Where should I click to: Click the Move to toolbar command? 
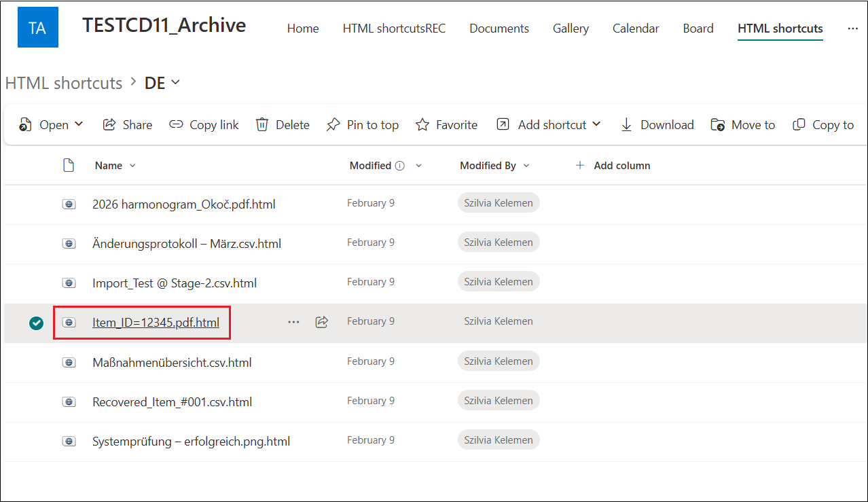coord(742,125)
